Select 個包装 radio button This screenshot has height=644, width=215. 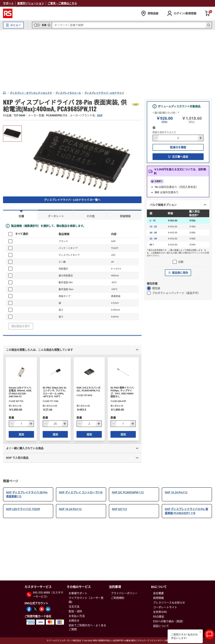coord(149,288)
